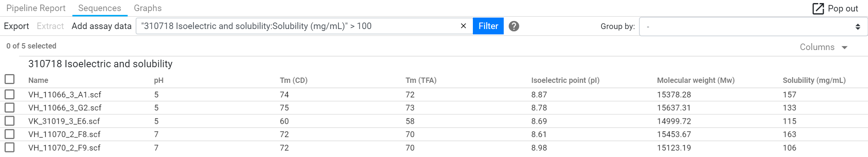Toggle the select-all header checkbox
This screenshot has width=868, height=157.
(x=10, y=79)
